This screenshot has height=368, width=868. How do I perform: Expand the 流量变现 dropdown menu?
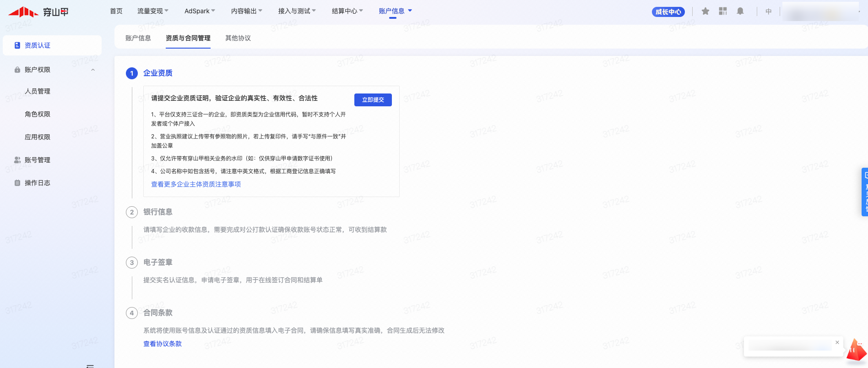pos(153,11)
